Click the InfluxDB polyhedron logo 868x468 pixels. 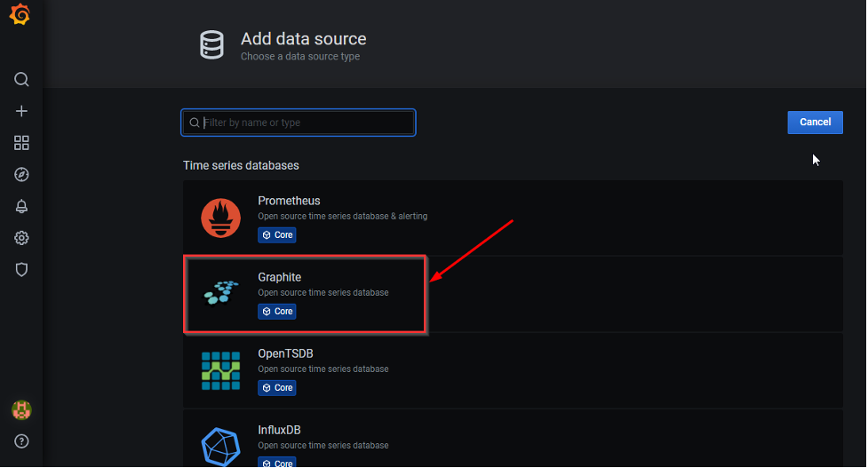[x=221, y=447]
